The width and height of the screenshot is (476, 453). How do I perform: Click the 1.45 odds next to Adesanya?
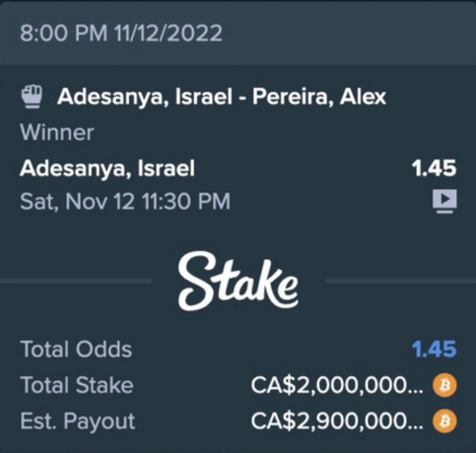[x=434, y=168]
